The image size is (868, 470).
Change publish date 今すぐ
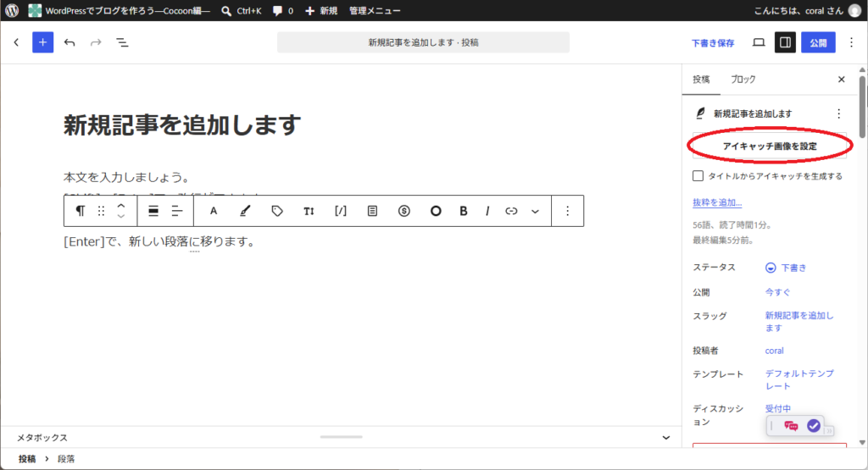point(778,292)
